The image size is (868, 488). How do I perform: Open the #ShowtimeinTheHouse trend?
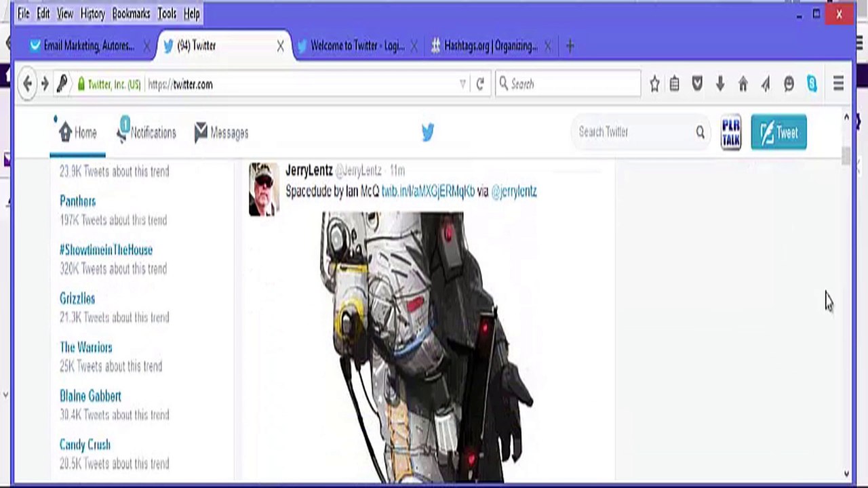pyautogui.click(x=106, y=250)
